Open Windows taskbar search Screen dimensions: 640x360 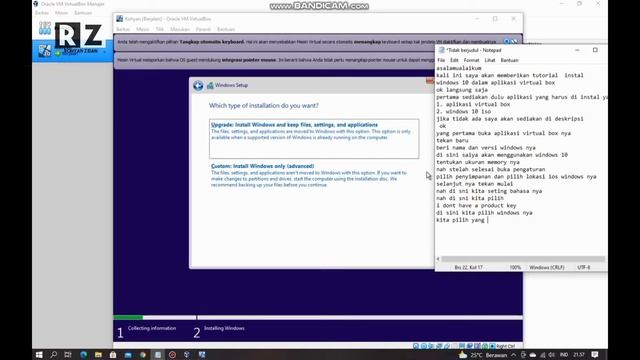pyautogui.click(x=53, y=355)
